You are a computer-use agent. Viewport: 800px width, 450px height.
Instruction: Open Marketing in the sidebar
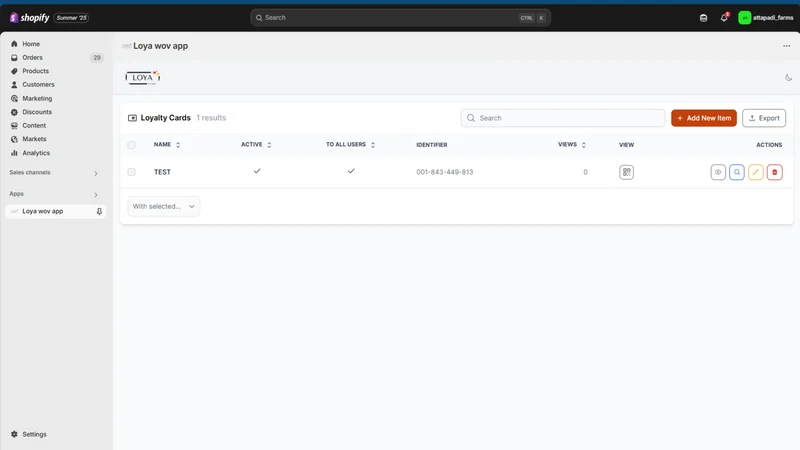click(37, 98)
